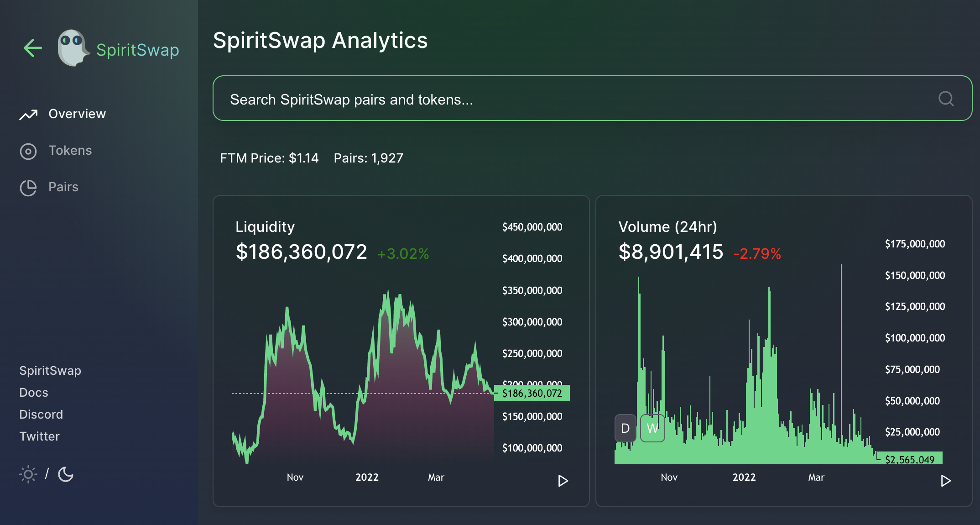Screen dimensions: 980x525
Task: Click the Volume chart play arrow
Action: pos(946,481)
